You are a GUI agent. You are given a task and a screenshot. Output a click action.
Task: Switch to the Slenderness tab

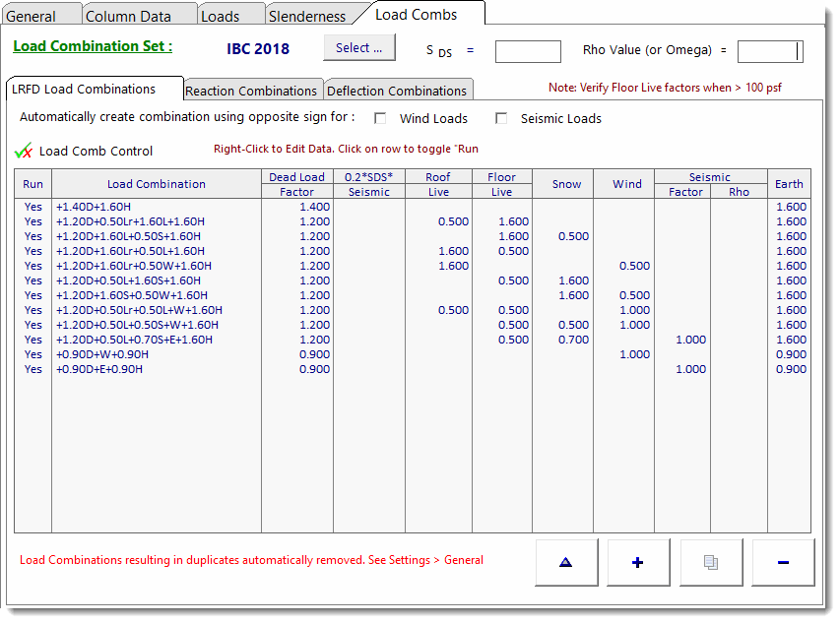[307, 16]
